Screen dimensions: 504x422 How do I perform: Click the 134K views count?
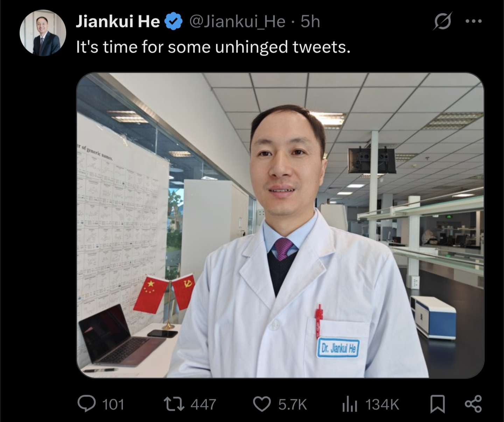tap(382, 405)
